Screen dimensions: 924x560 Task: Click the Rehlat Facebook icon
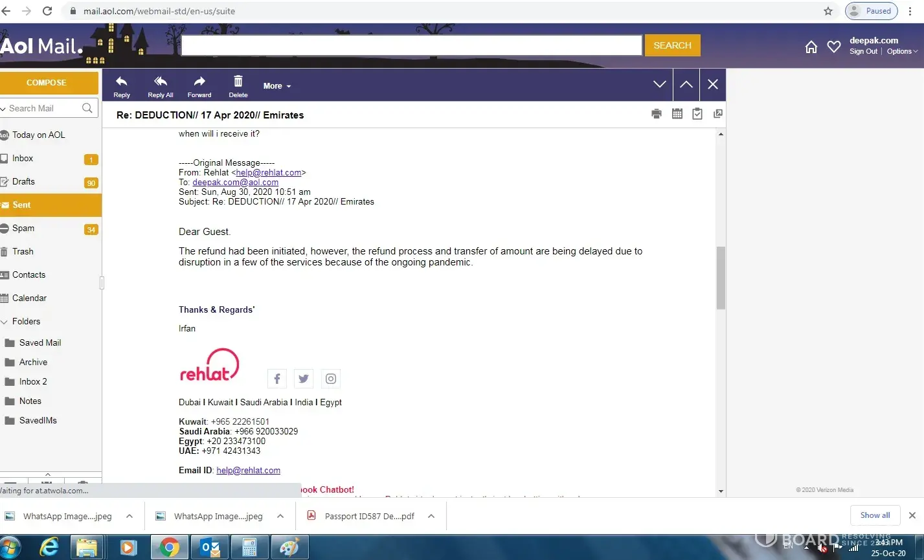276,379
